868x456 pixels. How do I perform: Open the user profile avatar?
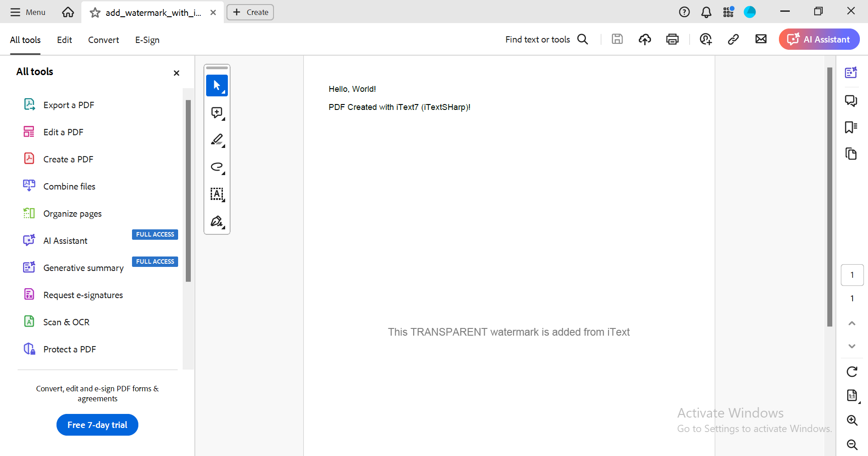coord(750,12)
